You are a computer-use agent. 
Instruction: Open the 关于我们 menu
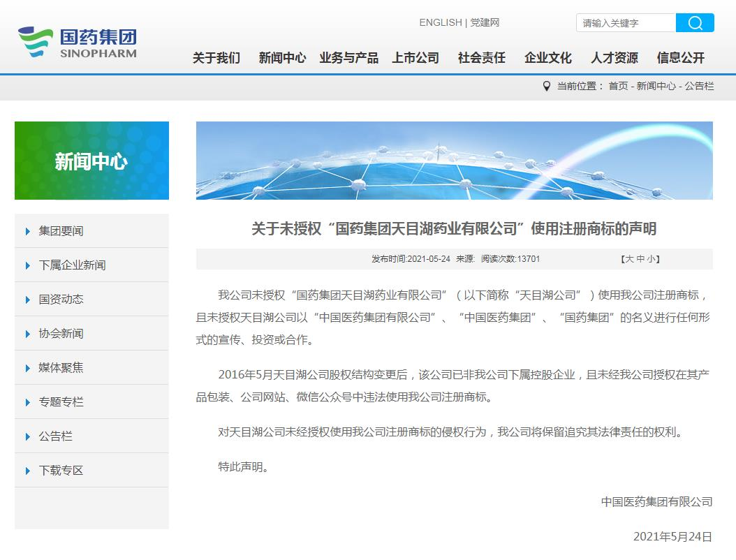pos(216,58)
